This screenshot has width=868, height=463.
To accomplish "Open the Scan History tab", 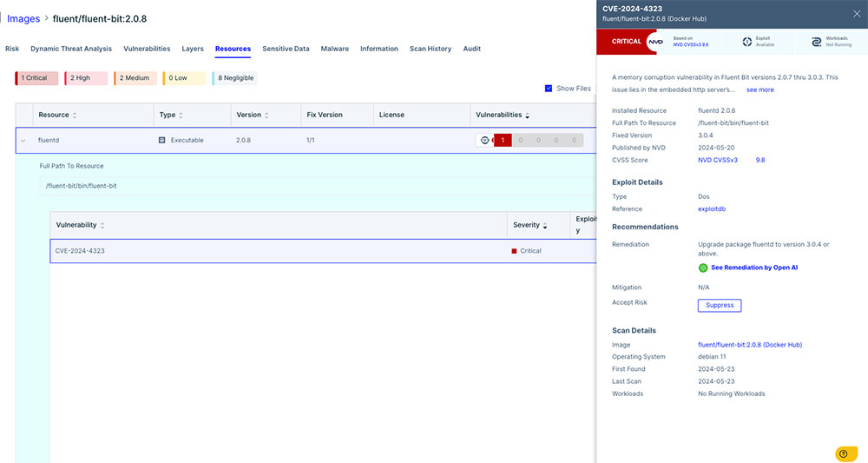I will coord(431,49).
